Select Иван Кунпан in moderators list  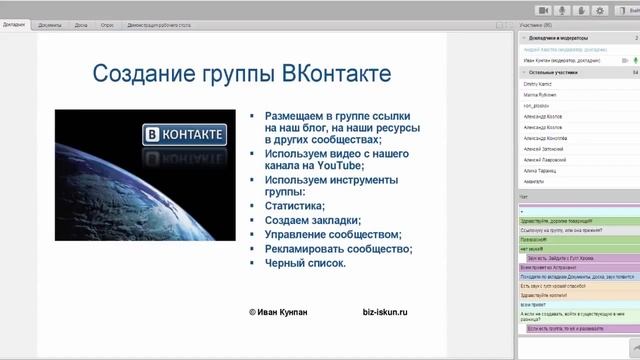coord(562,60)
